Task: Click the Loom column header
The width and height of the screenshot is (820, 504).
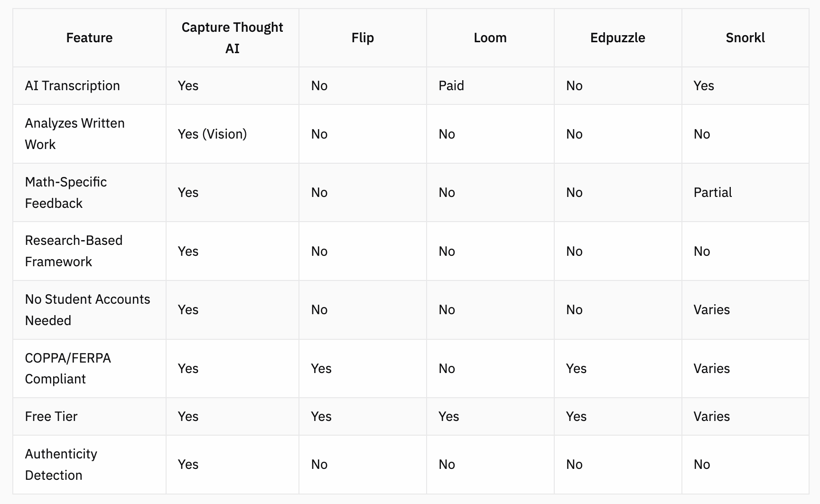Action: (x=490, y=38)
